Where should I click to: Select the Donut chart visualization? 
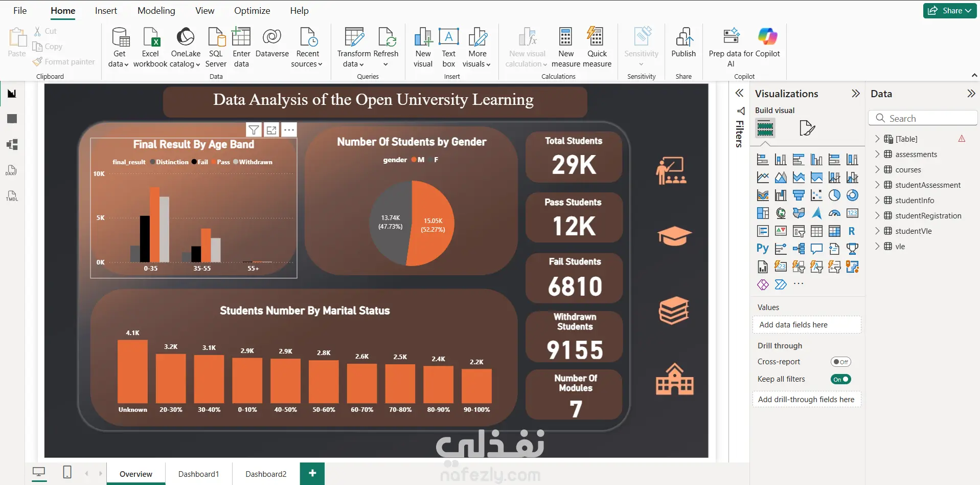pos(852,195)
